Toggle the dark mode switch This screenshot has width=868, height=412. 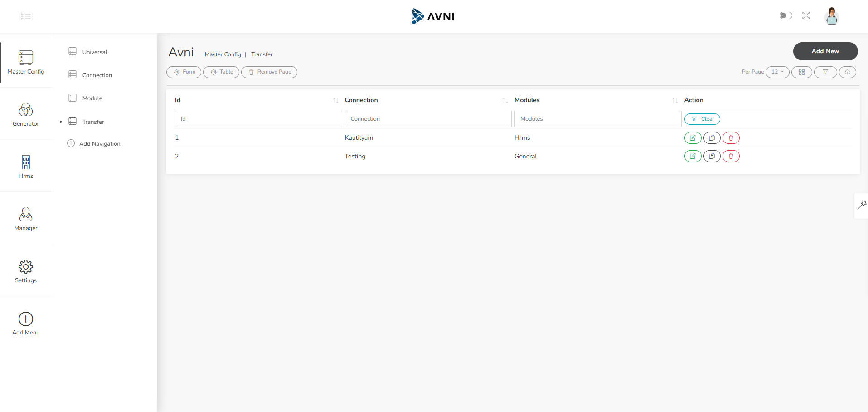pos(786,15)
